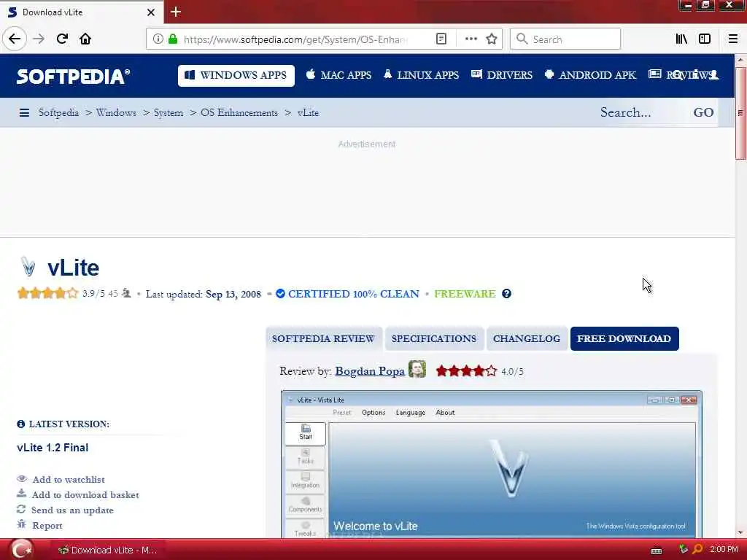Open reviewer Bogdan Popa's profile

(x=370, y=371)
